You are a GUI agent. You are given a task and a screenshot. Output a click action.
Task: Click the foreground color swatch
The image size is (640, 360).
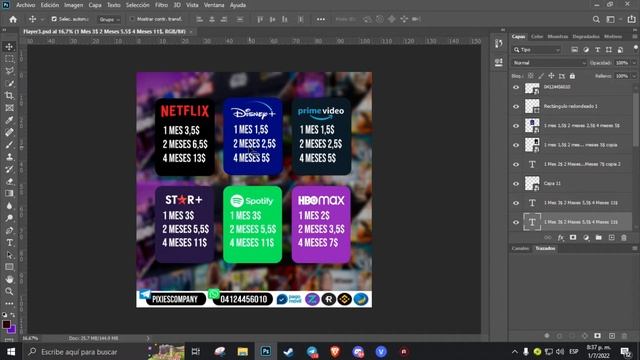(6, 324)
